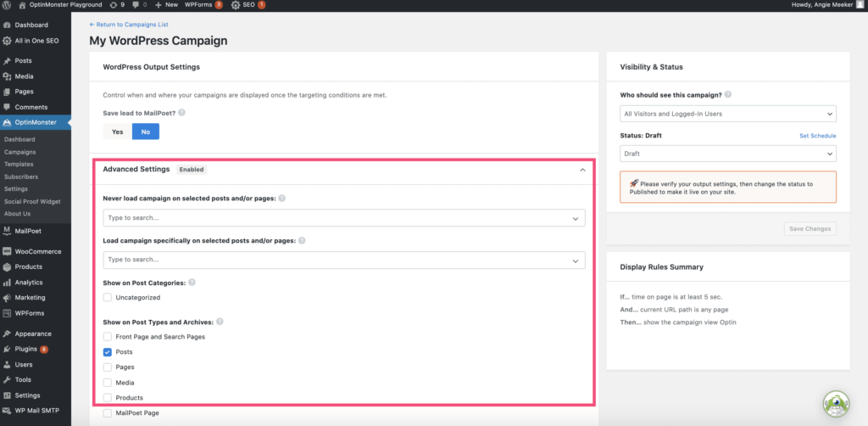Click the Media icon in the sidebar
Viewport: 868px width, 426px height.
click(7, 76)
